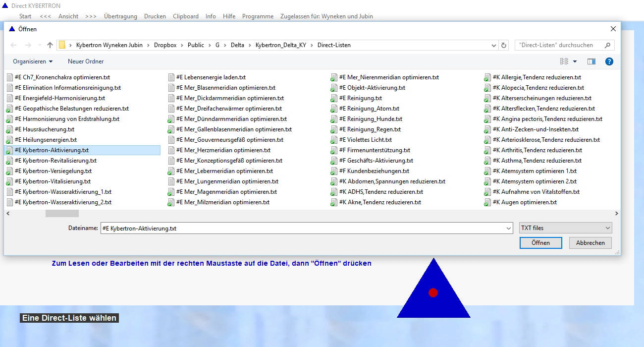This screenshot has height=347, width=644.
Task: Click the Dateiname input field
Action: tap(302, 229)
